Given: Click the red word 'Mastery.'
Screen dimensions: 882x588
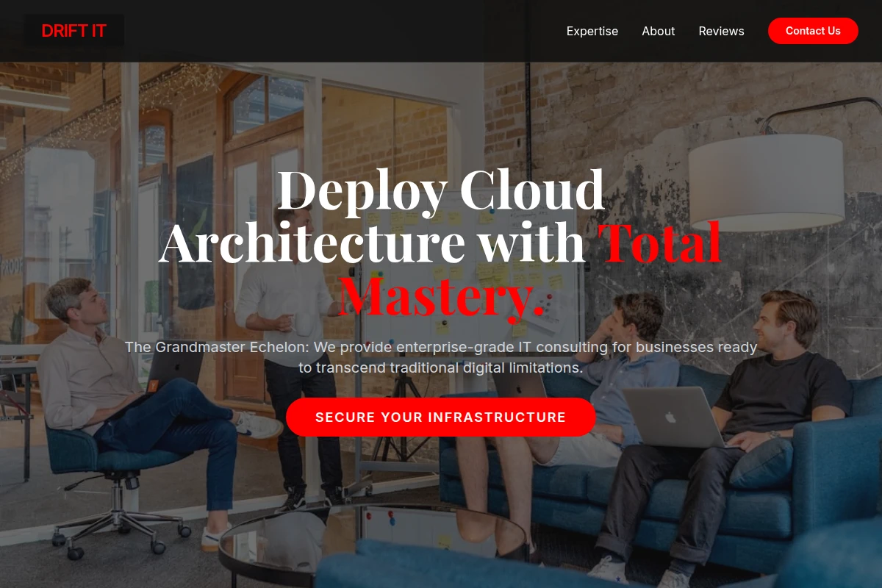Looking at the screenshot, I should (440, 297).
